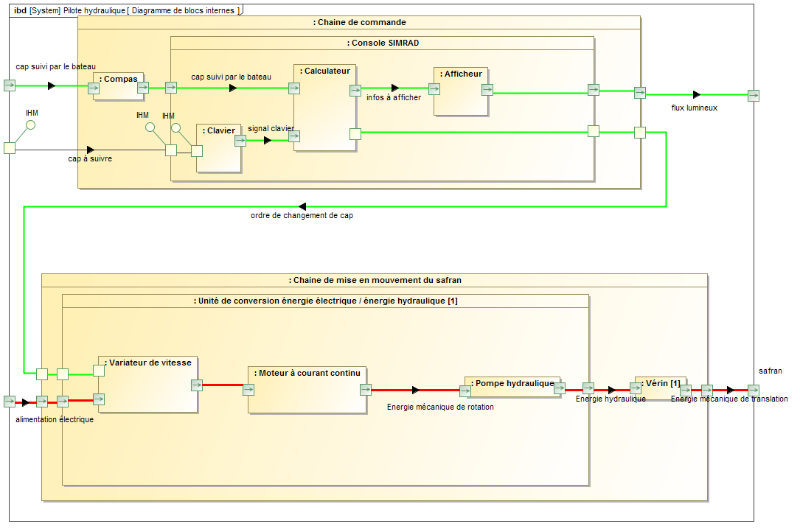Viewport: 800px width, 532px height.
Task: Select the Moteur à courant continu input port
Action: [248, 390]
